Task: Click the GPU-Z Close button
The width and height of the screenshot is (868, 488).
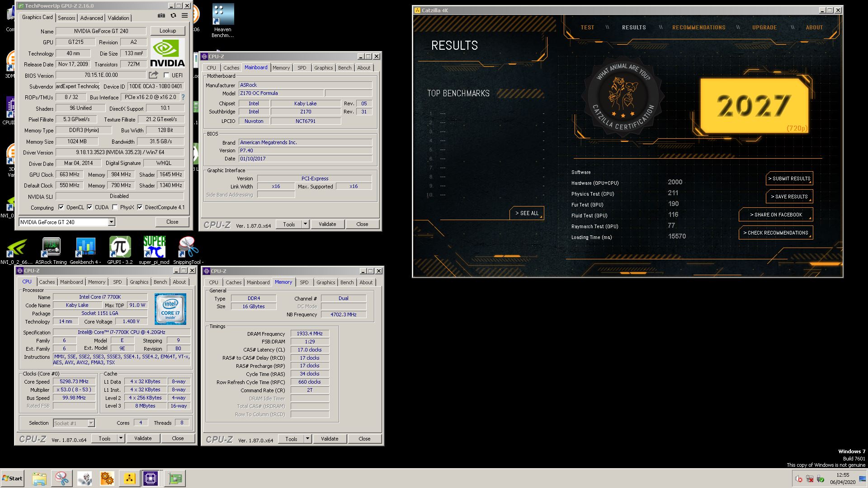Action: pyautogui.click(x=172, y=222)
